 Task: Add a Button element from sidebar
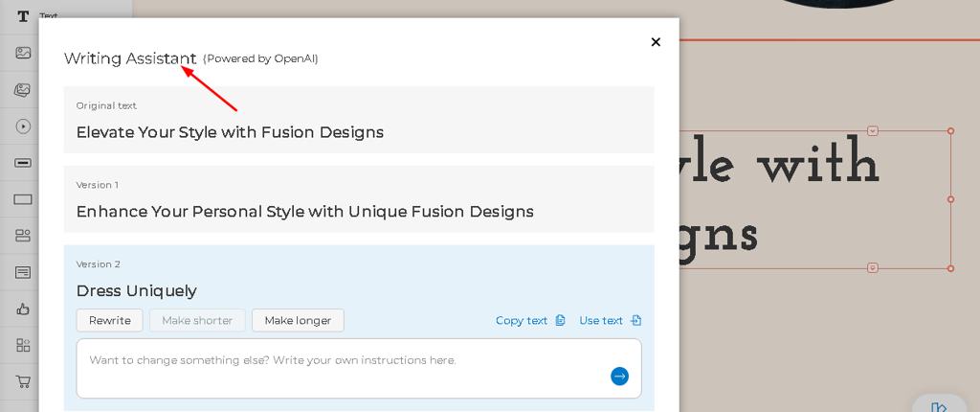pyautogui.click(x=23, y=163)
